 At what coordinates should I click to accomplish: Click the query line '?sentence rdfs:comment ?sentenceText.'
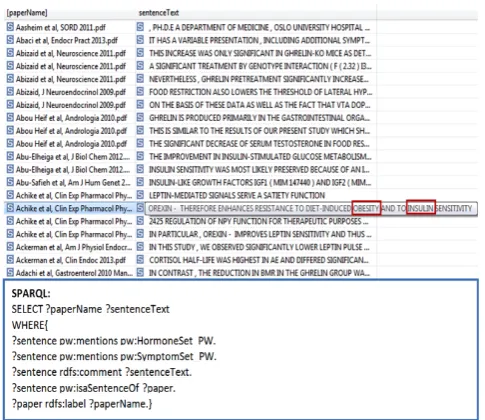point(102,372)
